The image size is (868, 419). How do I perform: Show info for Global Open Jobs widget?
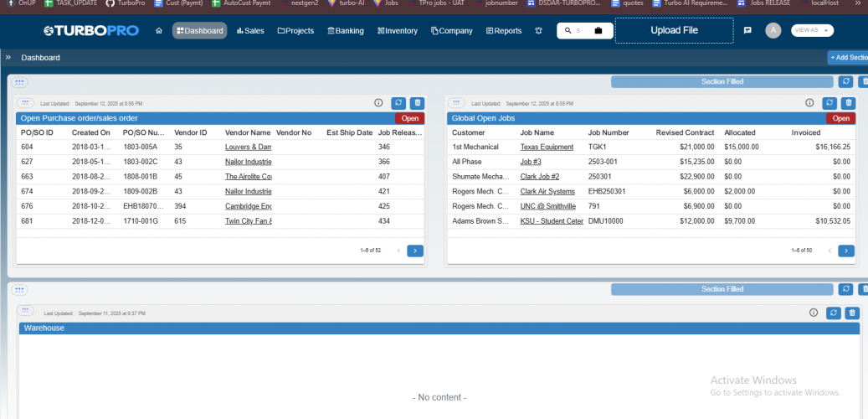809,102
